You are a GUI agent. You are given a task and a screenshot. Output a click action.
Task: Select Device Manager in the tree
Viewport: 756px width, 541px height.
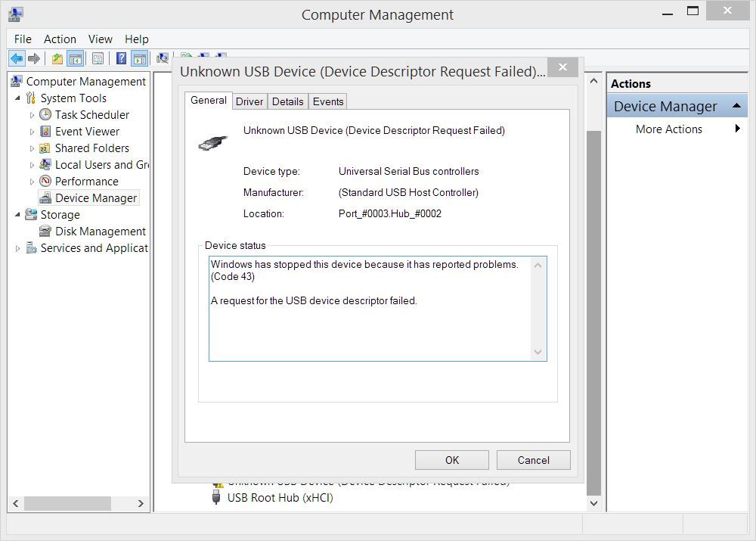tap(95, 198)
